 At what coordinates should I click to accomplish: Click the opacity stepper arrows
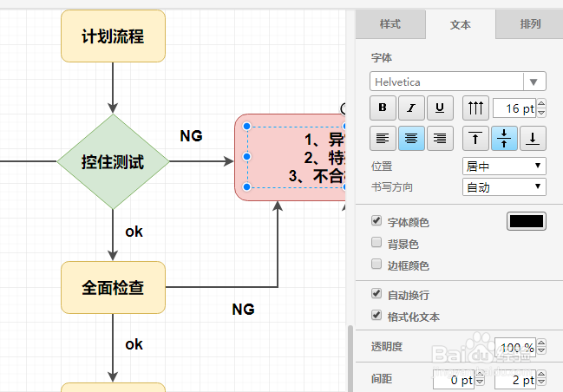coord(541,347)
